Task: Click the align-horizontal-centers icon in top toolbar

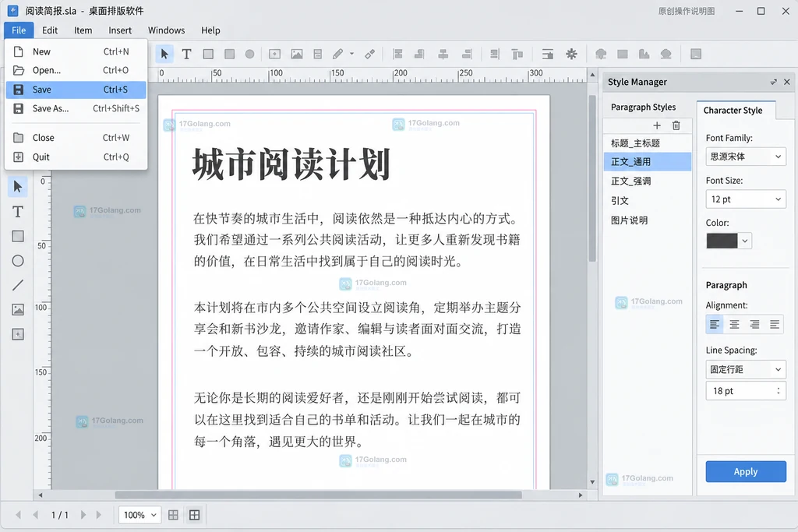Action: coord(443,54)
